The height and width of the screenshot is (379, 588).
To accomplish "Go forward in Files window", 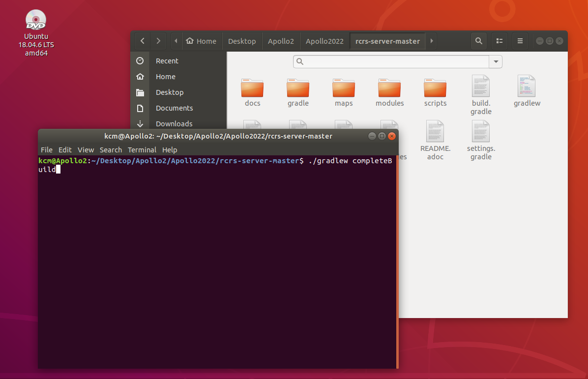I will 158,41.
